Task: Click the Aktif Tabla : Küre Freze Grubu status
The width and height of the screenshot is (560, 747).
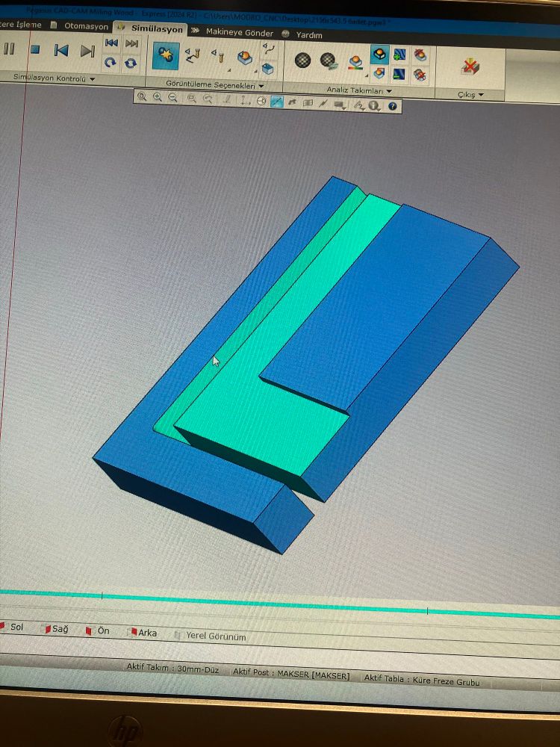Action: (422, 680)
